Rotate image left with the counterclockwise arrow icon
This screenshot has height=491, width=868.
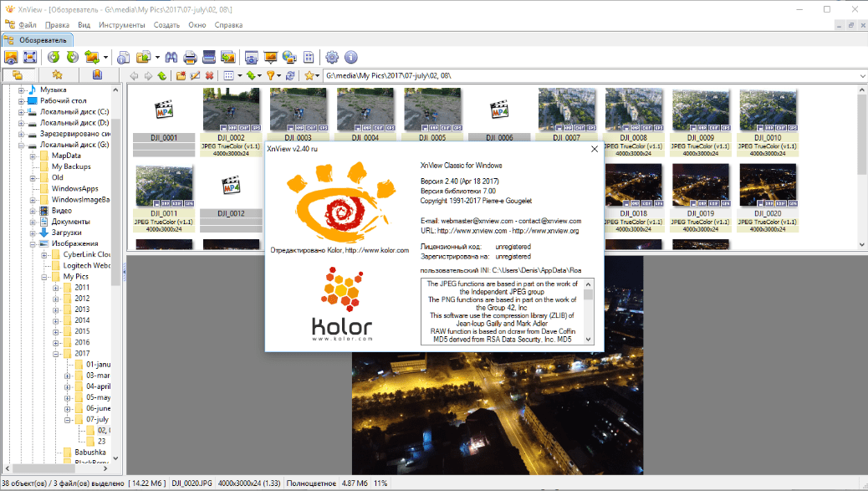point(54,57)
